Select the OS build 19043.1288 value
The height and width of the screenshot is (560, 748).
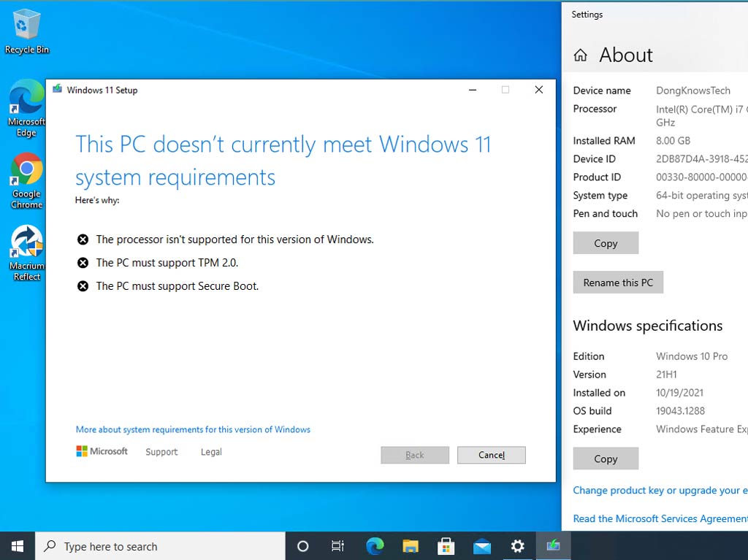click(x=680, y=411)
